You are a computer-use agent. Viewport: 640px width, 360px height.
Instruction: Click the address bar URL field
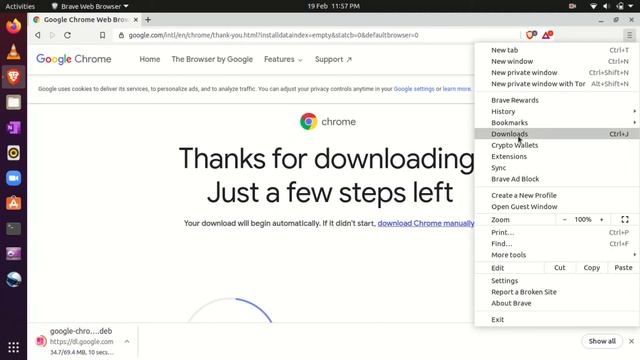316,35
